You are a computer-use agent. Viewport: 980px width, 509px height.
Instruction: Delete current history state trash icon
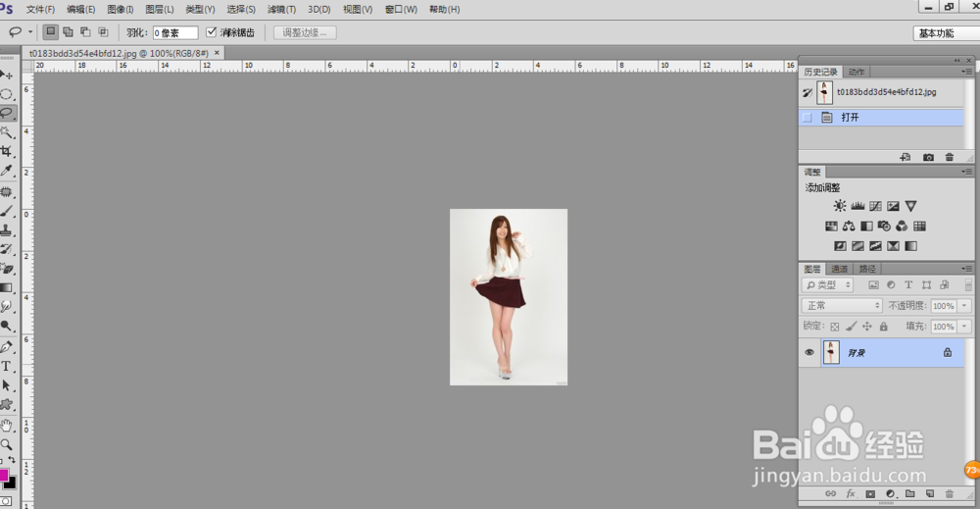pyautogui.click(x=950, y=158)
